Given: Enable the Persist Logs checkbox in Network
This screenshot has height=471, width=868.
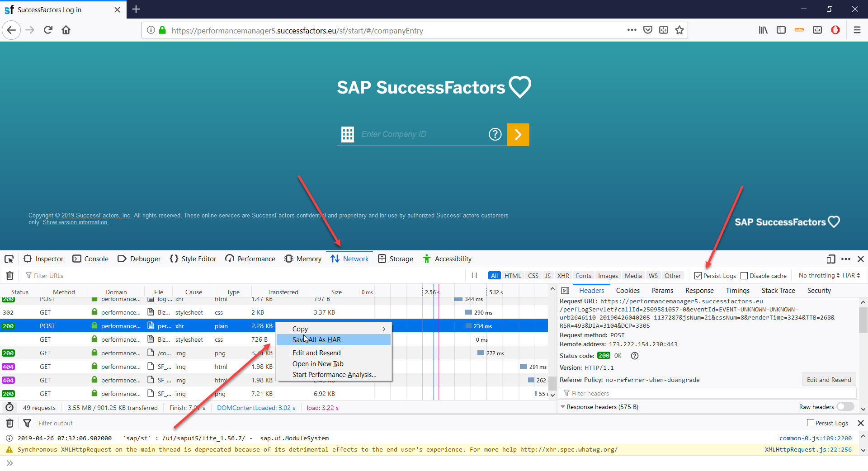Looking at the screenshot, I should click(698, 276).
